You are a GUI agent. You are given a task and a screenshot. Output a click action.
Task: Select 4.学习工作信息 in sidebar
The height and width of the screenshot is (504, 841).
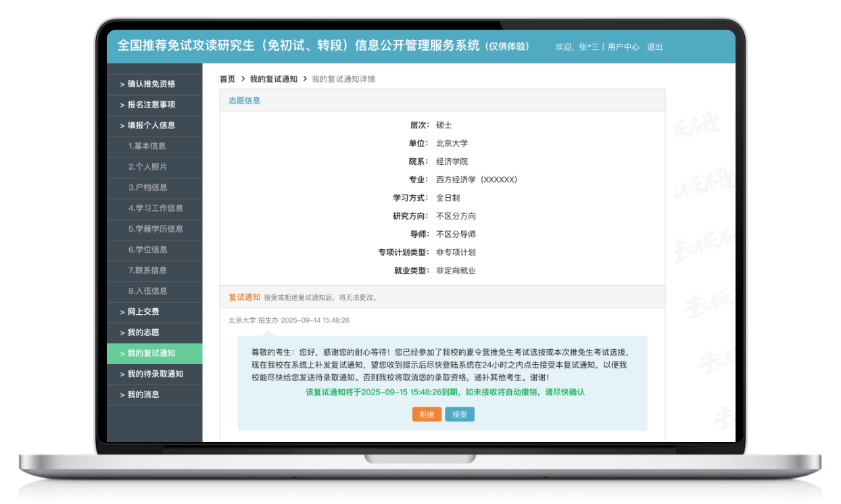click(x=155, y=208)
